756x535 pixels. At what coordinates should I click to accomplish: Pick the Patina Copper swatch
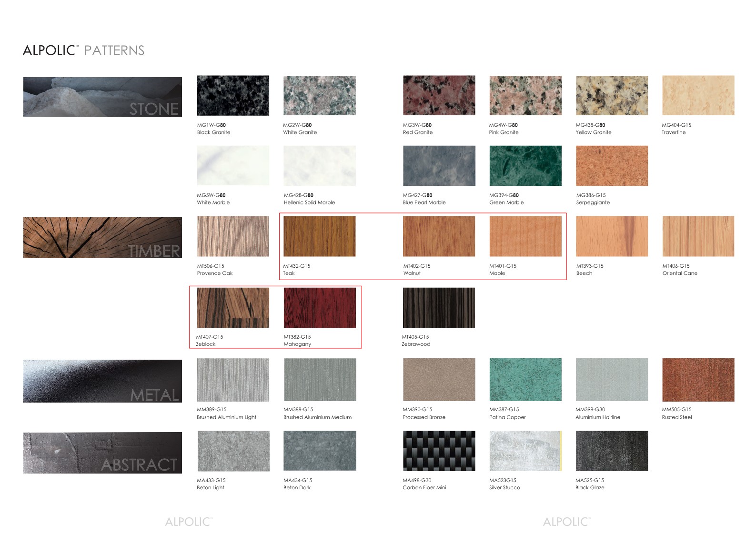click(525, 380)
